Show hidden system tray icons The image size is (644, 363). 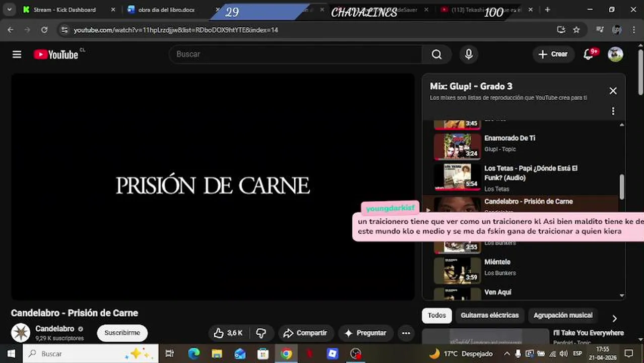click(x=507, y=353)
